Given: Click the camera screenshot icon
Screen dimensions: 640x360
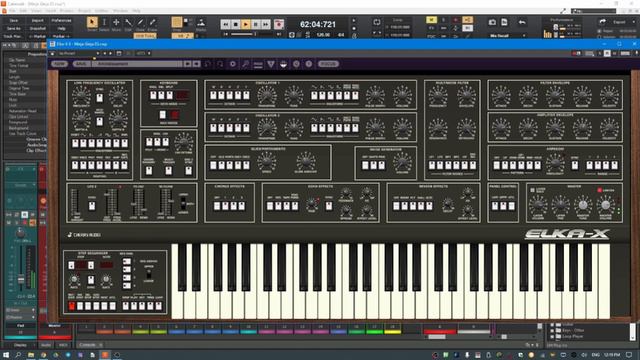Looking at the screenshot, I should pyautogui.click(x=492, y=22).
